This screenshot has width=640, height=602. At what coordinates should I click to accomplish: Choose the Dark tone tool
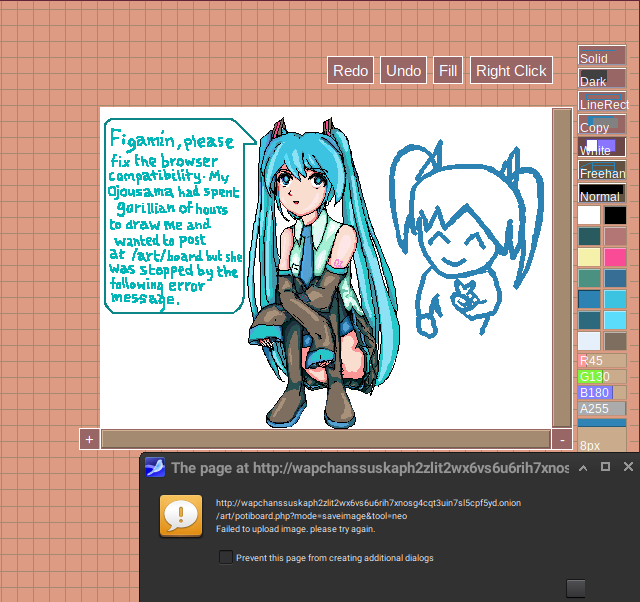point(601,80)
